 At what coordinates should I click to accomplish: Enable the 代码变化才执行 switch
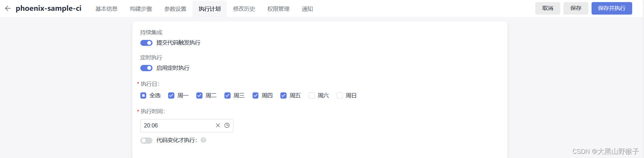(146, 141)
